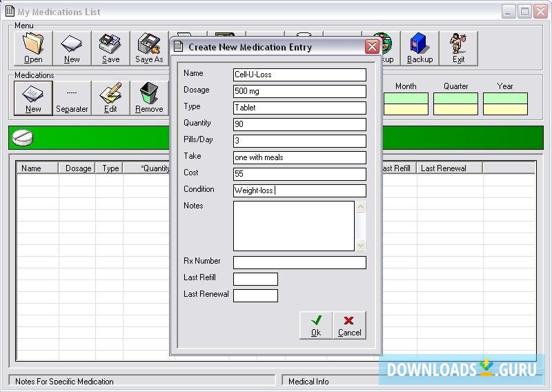The width and height of the screenshot is (552, 392).
Task: Click the green Quarter cost box
Action: (x=455, y=98)
